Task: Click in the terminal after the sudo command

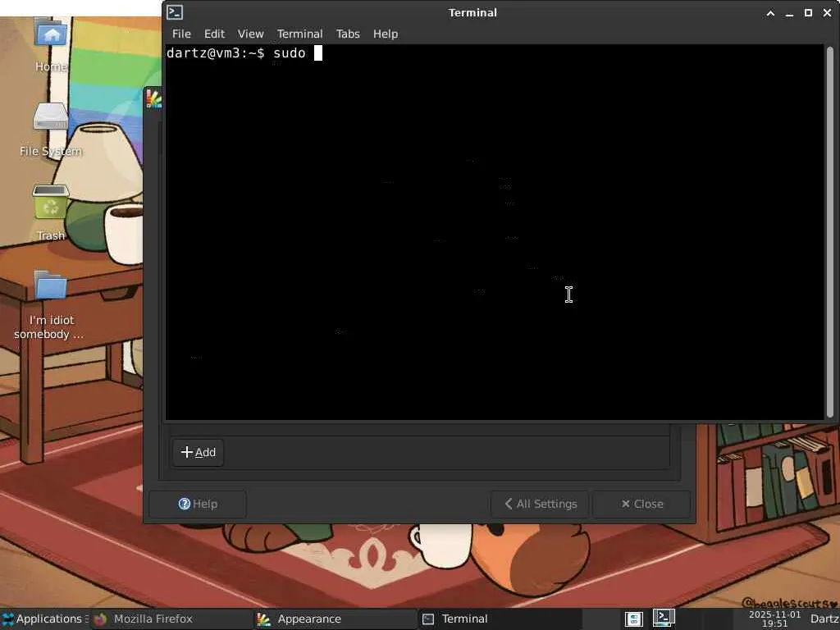Action: tap(317, 53)
